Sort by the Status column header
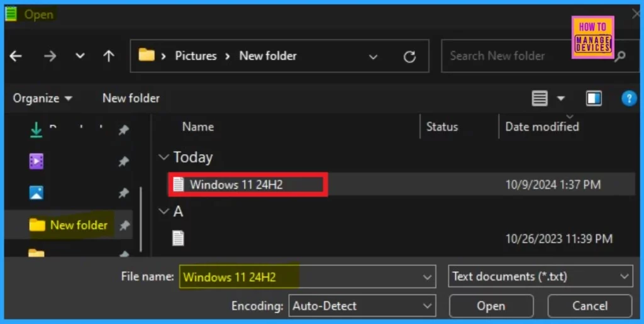Viewport: 644px width, 324px height. (x=442, y=126)
